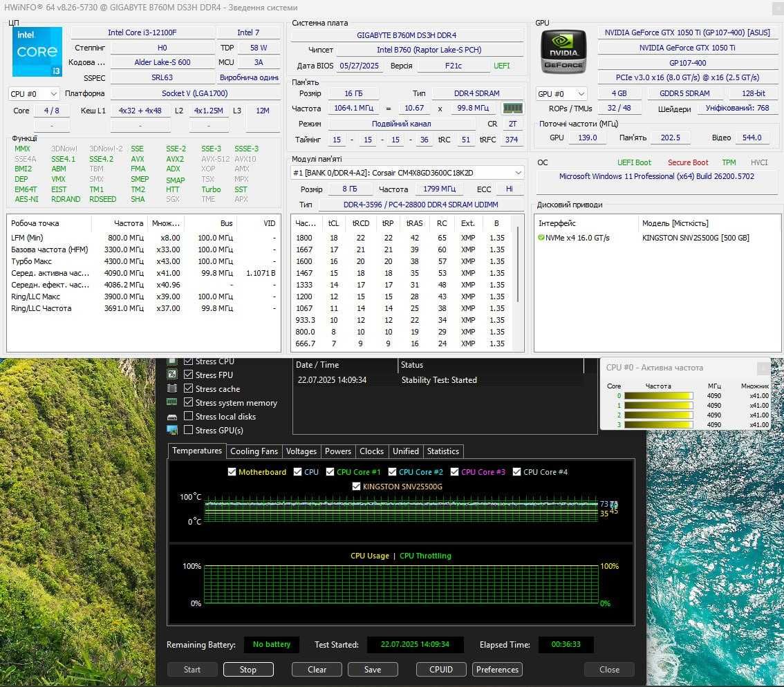This screenshot has height=687, width=784.
Task: Open the GPU #0 selector dropdown
Action: pos(561,93)
